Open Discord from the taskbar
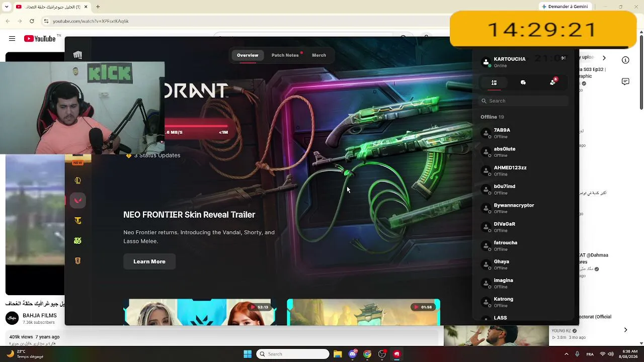The width and height of the screenshot is (644, 362). pos(353,354)
